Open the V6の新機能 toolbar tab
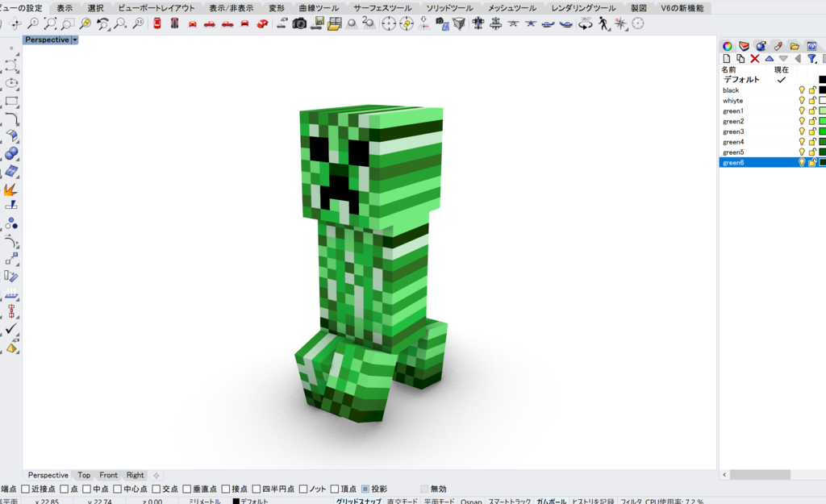Viewport: 826px width, 504px height. point(682,8)
